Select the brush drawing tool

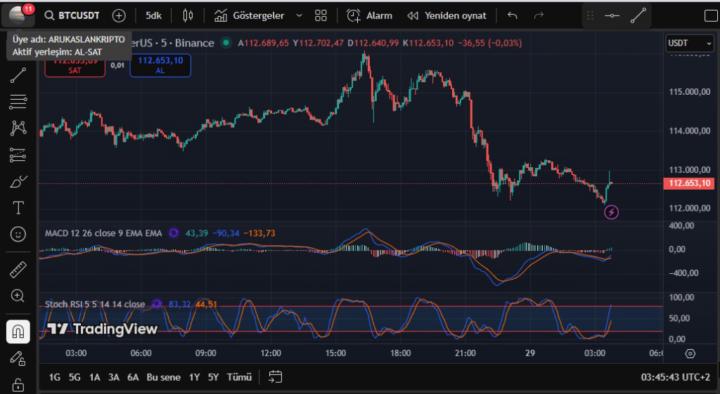pos(18,182)
